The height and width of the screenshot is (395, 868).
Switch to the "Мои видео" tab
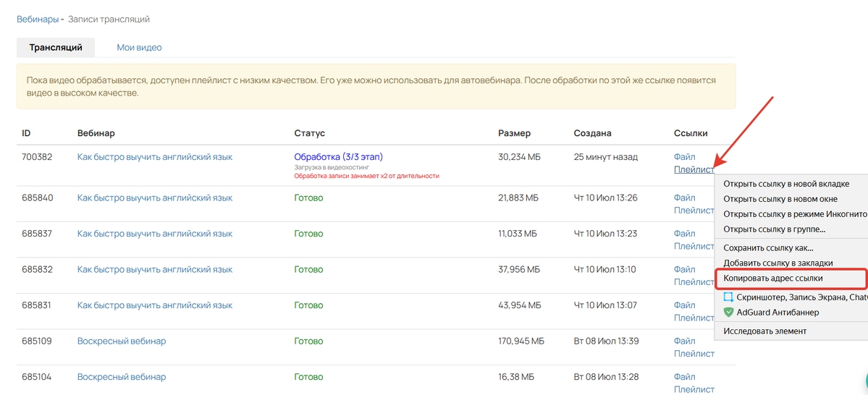click(x=139, y=48)
